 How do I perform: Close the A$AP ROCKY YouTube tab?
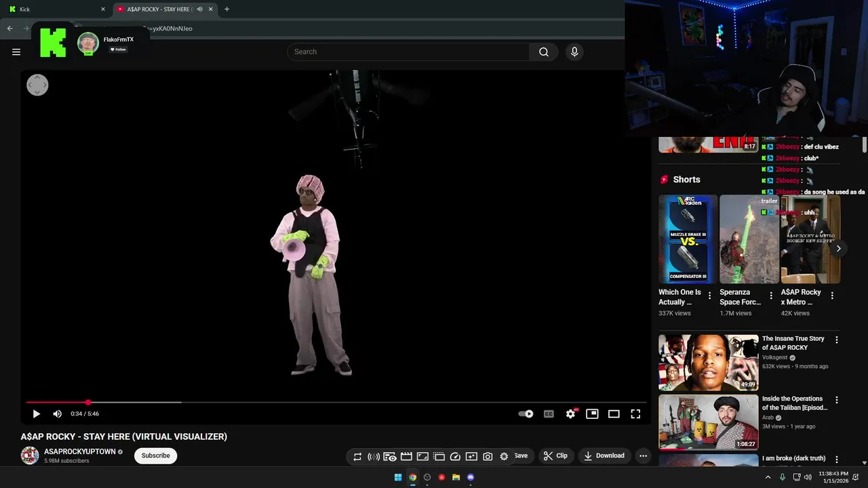pos(211,9)
